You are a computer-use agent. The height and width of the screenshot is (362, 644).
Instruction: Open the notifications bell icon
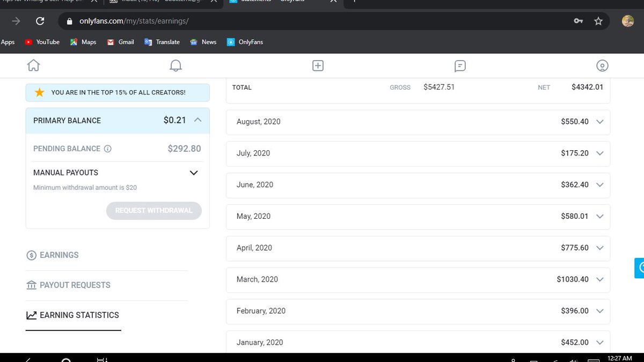(x=175, y=65)
